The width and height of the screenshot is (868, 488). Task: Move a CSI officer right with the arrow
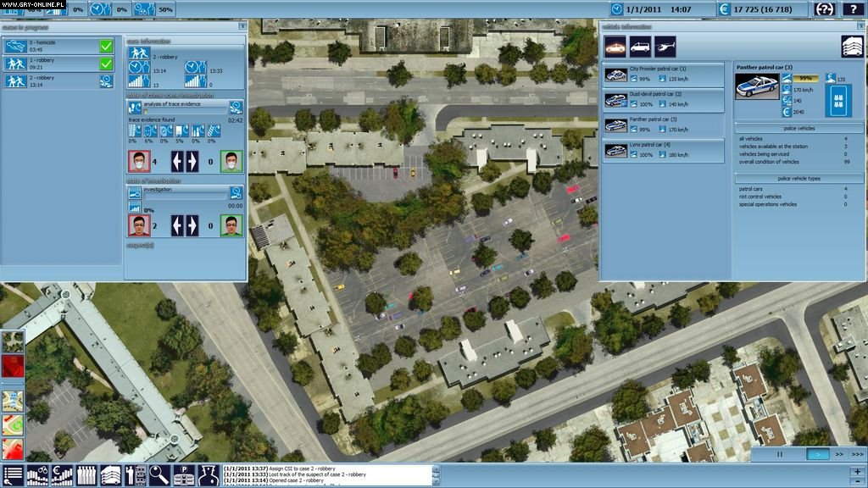coord(192,161)
